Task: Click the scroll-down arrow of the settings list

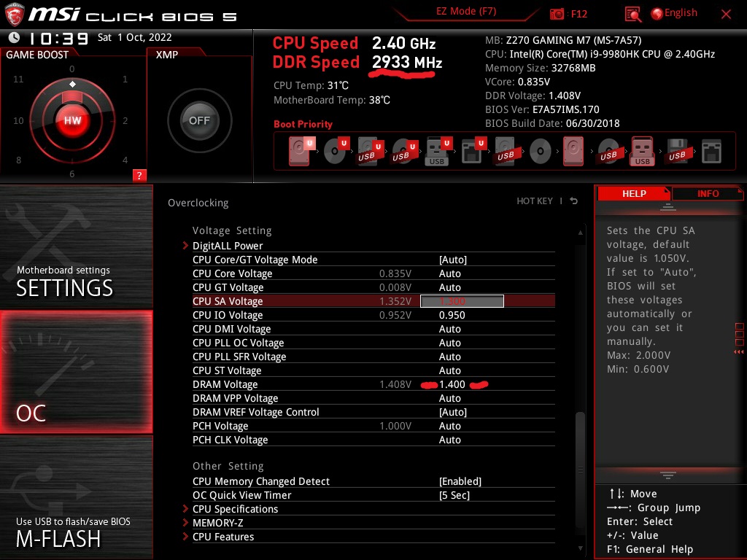Action: point(580,548)
